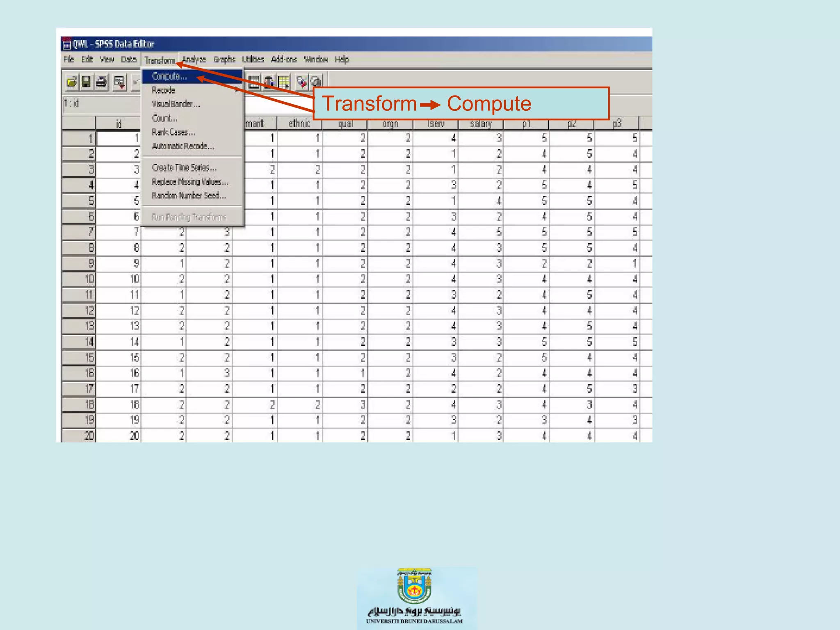Viewport: 840px width, 630px height.
Task: Select row header 9
Action: pyautogui.click(x=79, y=263)
